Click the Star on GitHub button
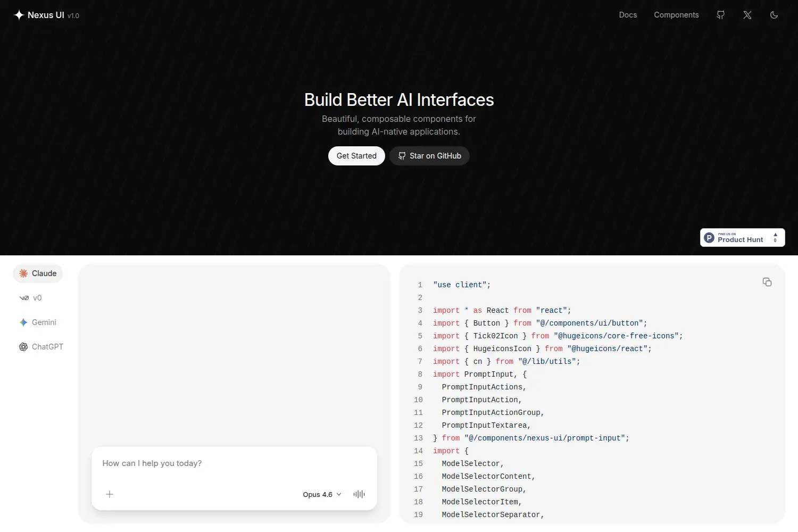 (x=429, y=156)
